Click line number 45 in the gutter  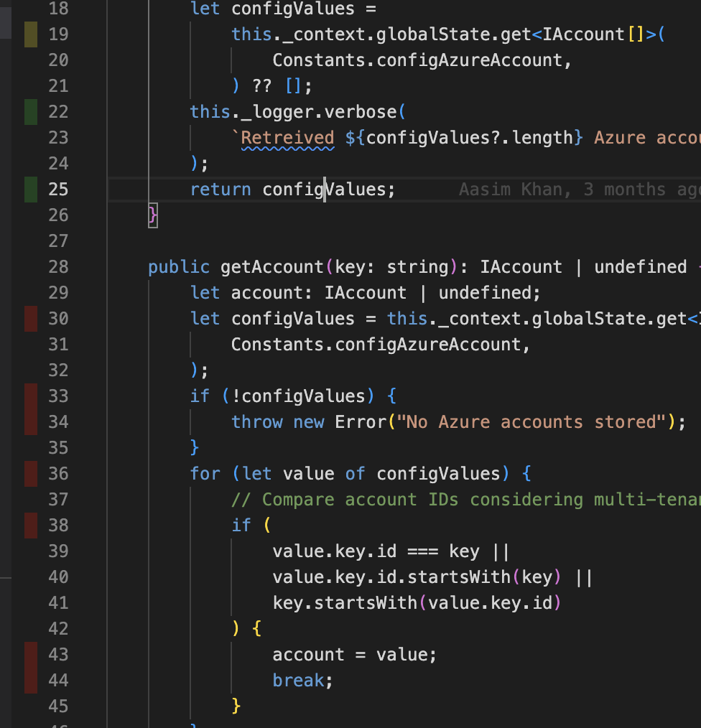[x=58, y=706]
